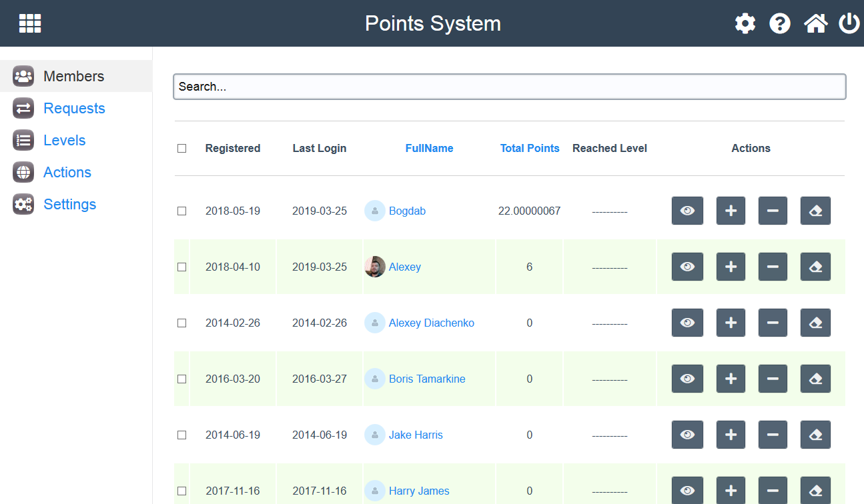Image resolution: width=864 pixels, height=504 pixels.
Task: Open the Levels sidebar section
Action: pyautogui.click(x=64, y=140)
